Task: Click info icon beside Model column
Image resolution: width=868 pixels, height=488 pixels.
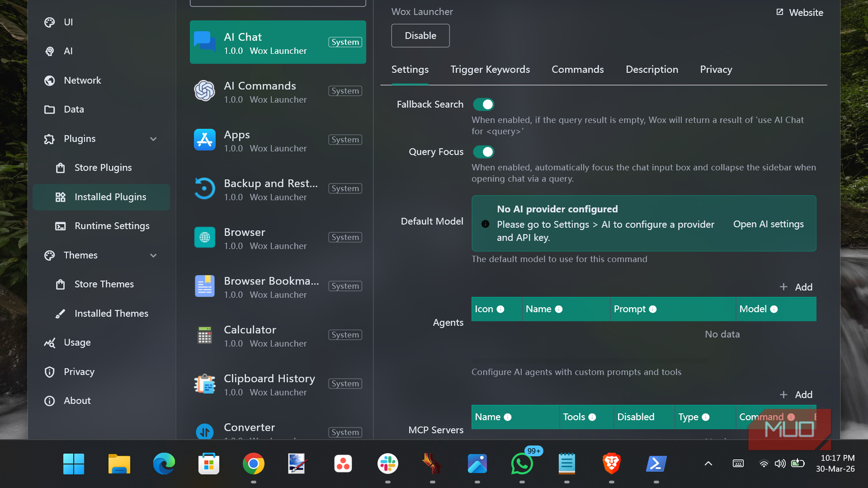Action: pyautogui.click(x=774, y=309)
